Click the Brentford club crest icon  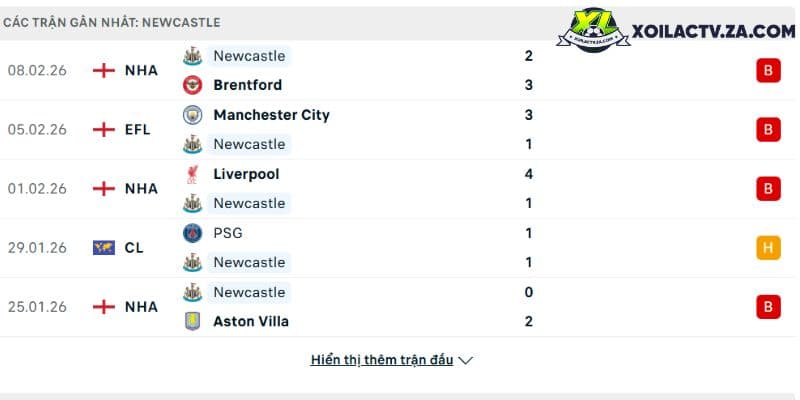pyautogui.click(x=192, y=85)
